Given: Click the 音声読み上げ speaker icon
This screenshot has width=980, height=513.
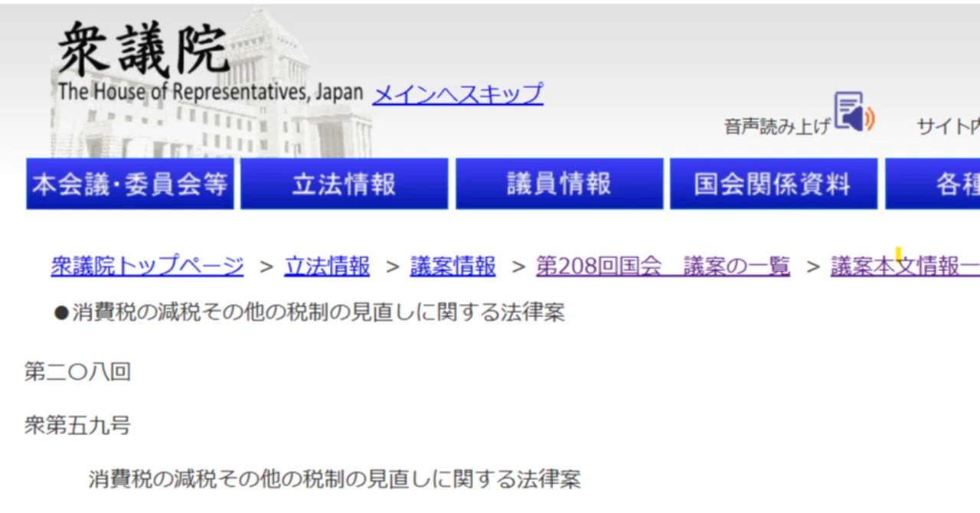Looking at the screenshot, I should [854, 112].
